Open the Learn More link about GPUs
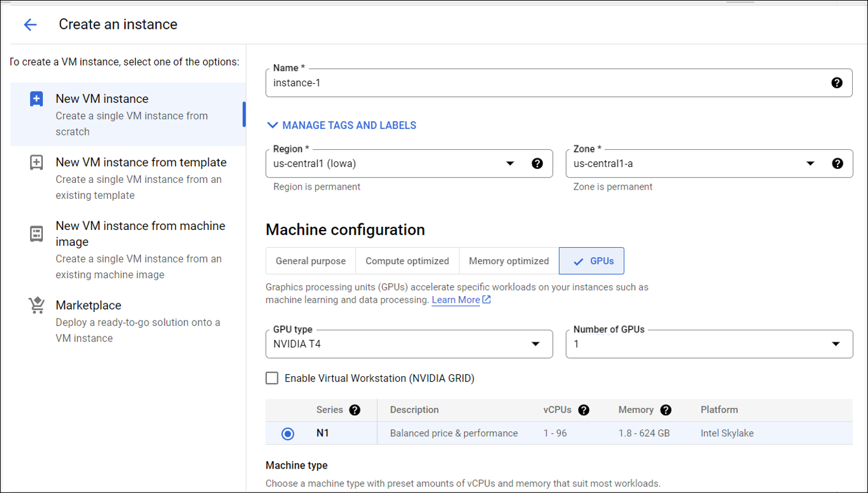Image resolution: width=868 pixels, height=493 pixels. [456, 300]
